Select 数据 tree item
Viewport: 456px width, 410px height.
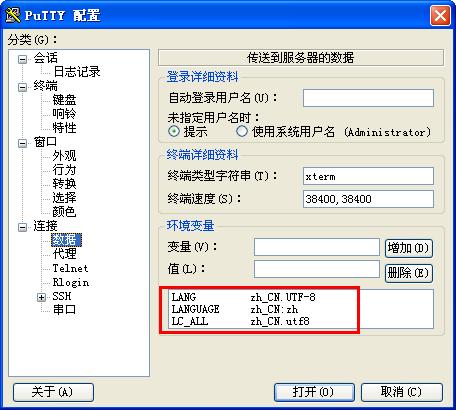click(66, 240)
